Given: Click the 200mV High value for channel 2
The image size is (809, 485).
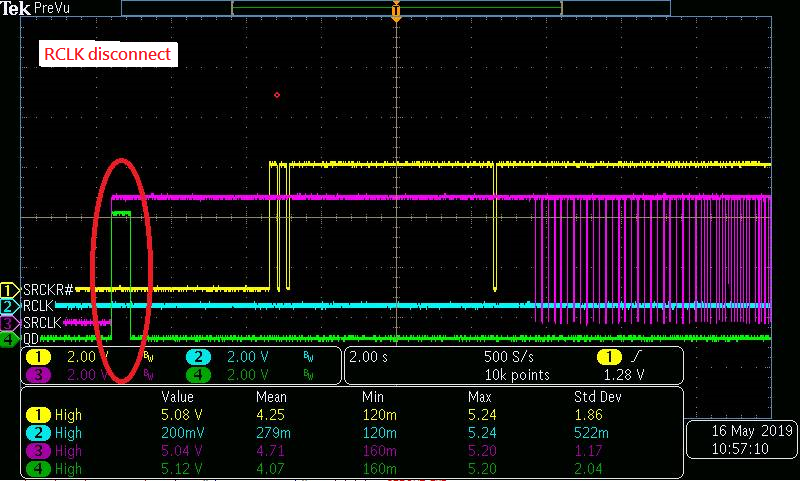Looking at the screenshot, I should pyautogui.click(x=183, y=433).
